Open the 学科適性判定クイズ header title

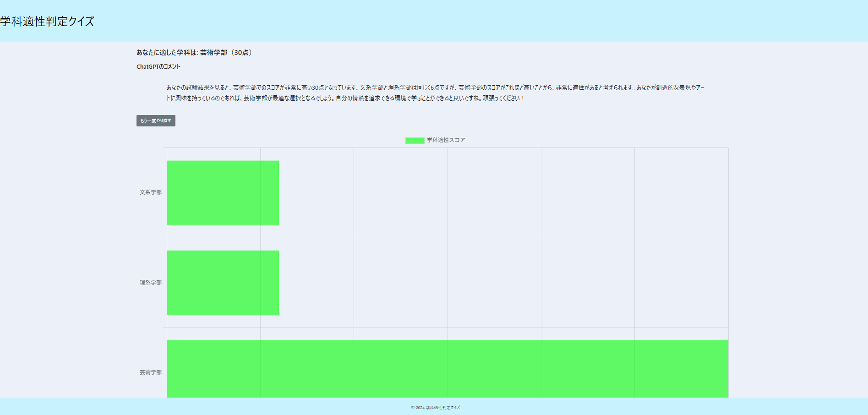(x=46, y=20)
